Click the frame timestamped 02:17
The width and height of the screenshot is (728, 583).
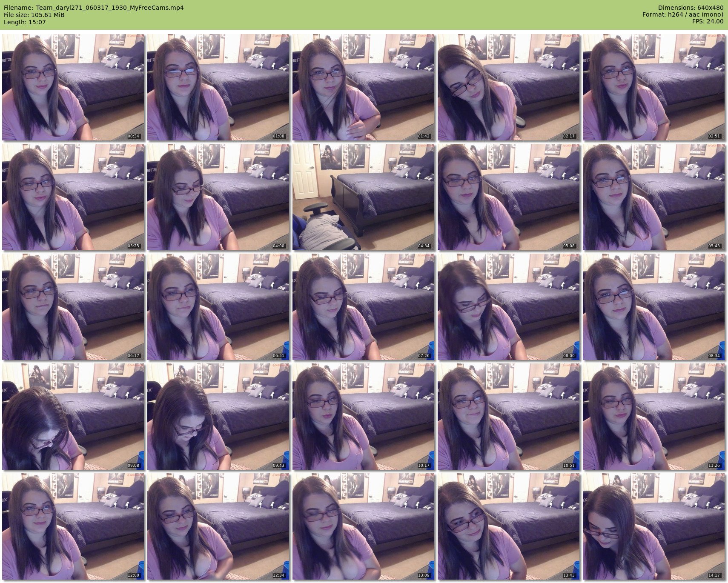[509, 87]
